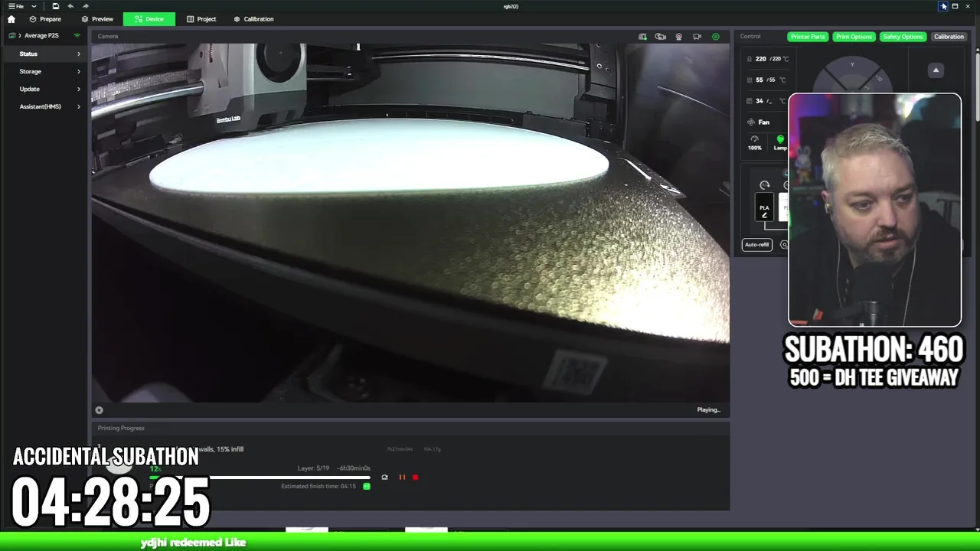The image size is (980, 551).
Task: Select the Device tab
Action: click(149, 19)
